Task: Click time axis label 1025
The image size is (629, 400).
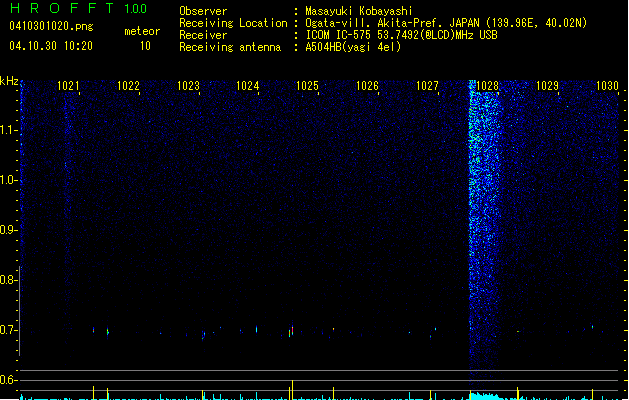Action: tap(307, 86)
